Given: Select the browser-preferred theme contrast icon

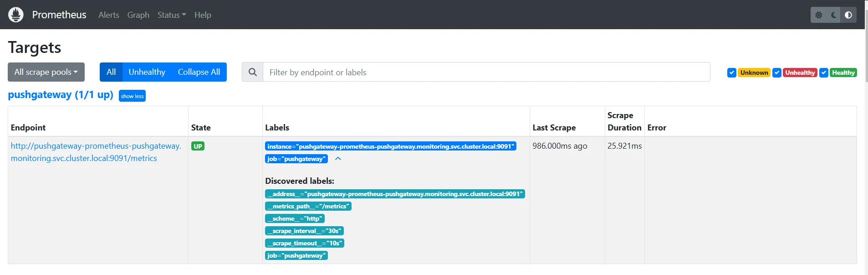Looking at the screenshot, I should pyautogui.click(x=848, y=15).
